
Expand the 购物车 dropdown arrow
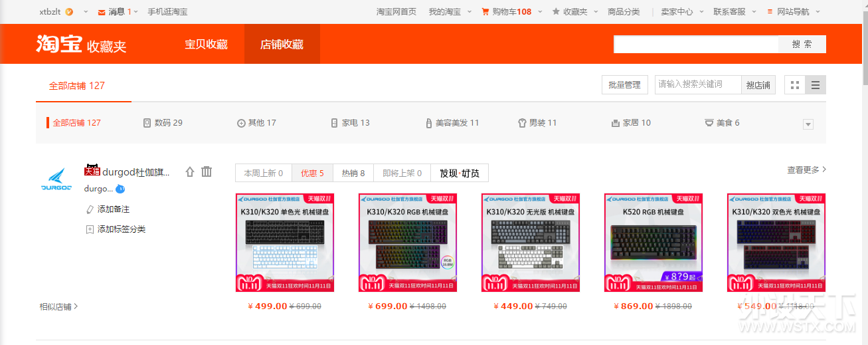point(540,12)
